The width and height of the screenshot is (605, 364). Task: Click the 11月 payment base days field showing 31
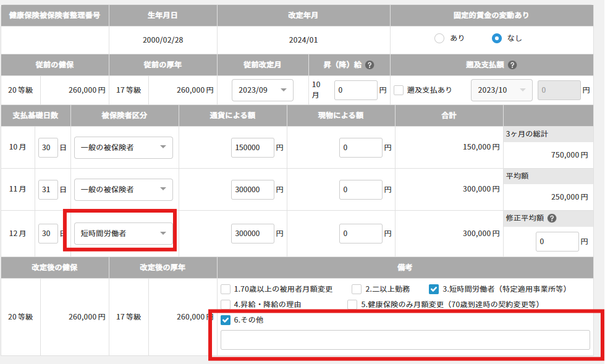pyautogui.click(x=48, y=189)
